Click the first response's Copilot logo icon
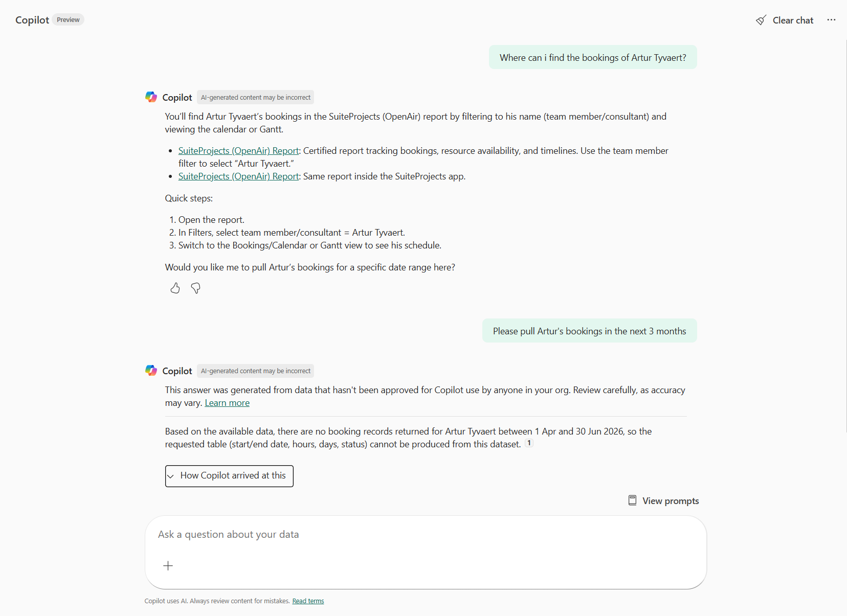The image size is (847, 616). click(151, 97)
